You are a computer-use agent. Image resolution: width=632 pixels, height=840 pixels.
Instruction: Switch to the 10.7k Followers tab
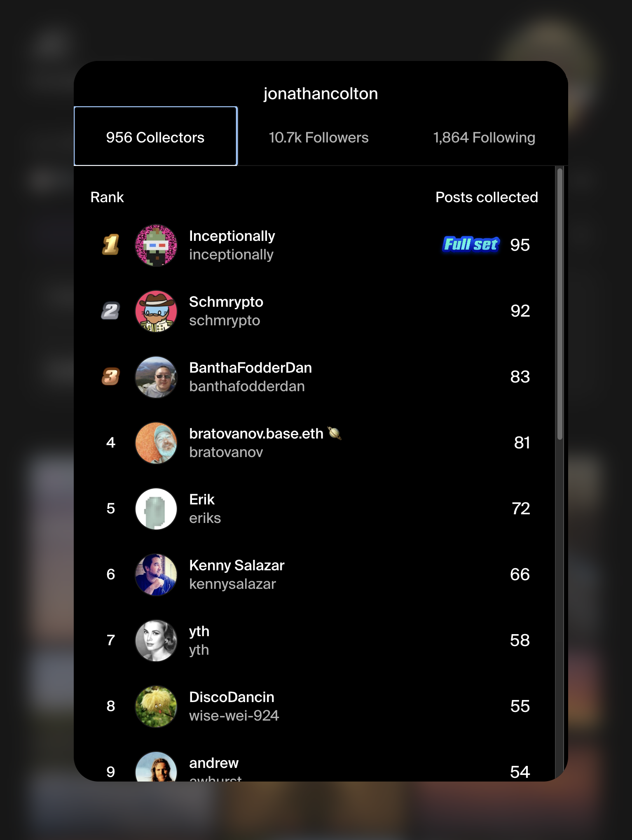click(x=318, y=138)
